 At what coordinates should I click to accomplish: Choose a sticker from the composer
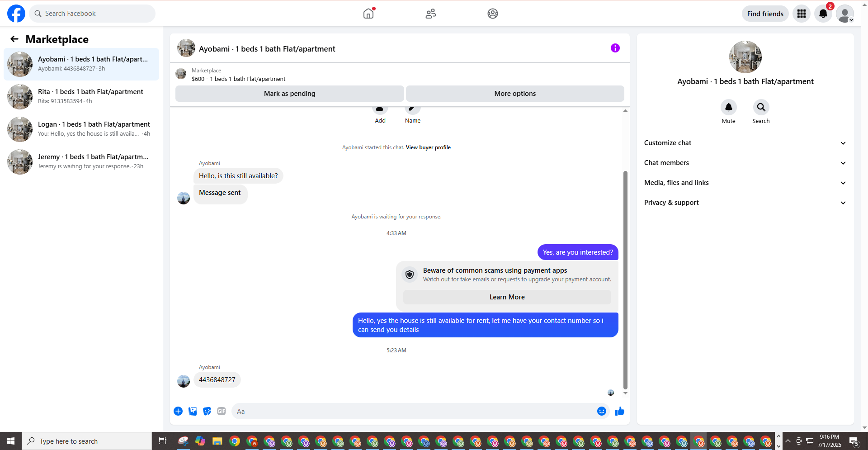tap(207, 411)
